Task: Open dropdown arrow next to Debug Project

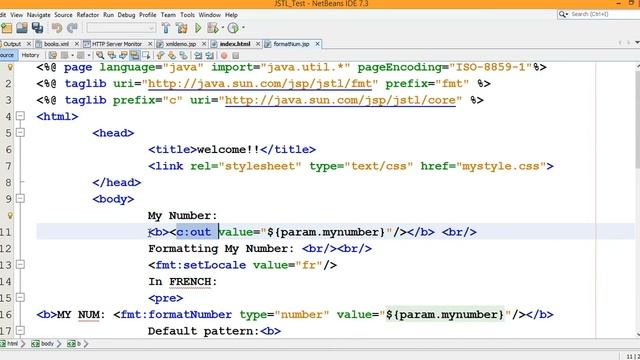Action: pos(223,28)
